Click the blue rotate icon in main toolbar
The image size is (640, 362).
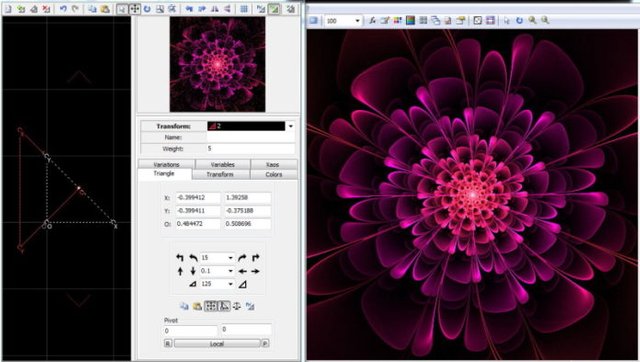coord(519,20)
